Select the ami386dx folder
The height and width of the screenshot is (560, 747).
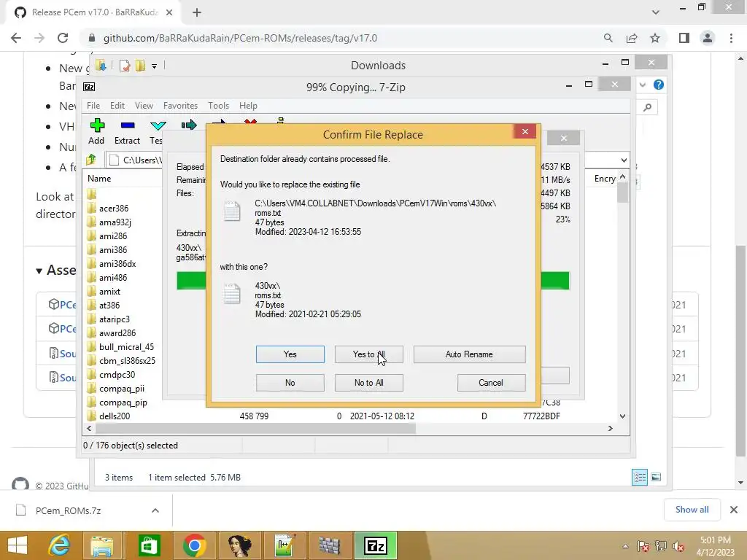(x=117, y=264)
